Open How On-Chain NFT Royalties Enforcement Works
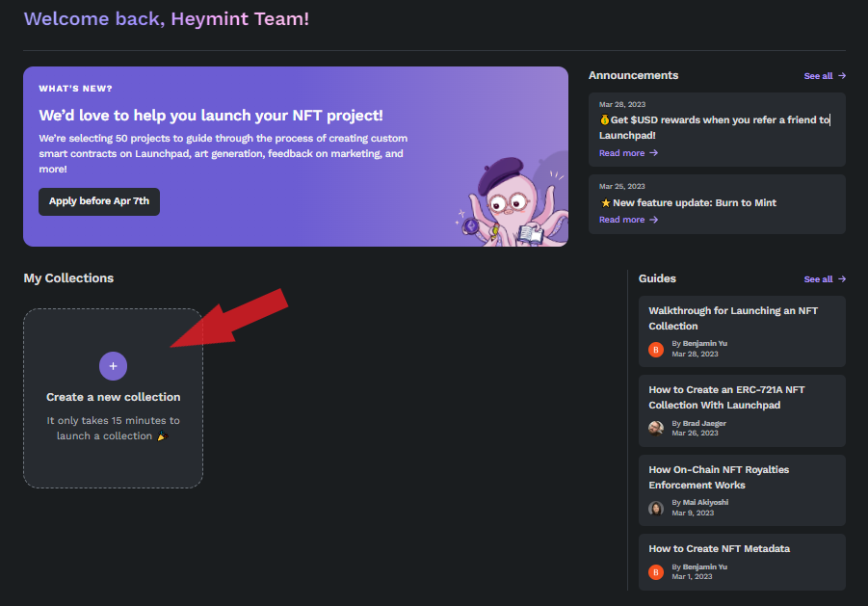Viewport: 868px width, 606px height. [x=719, y=477]
